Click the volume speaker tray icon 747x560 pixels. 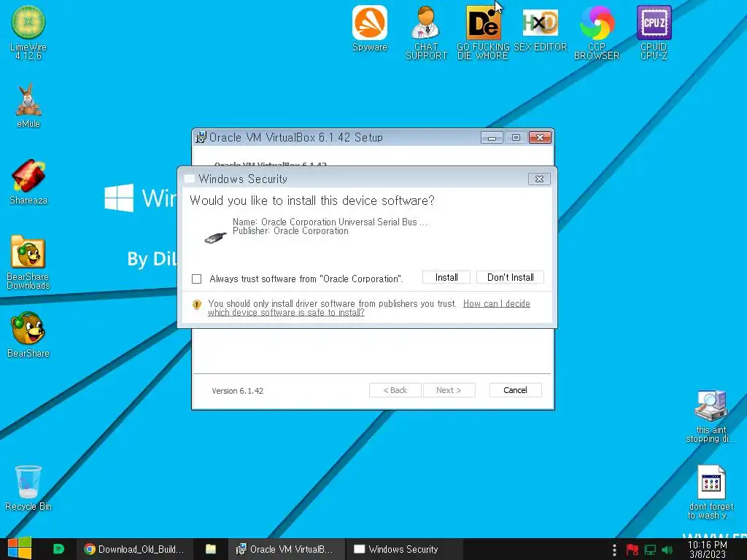[667, 550]
